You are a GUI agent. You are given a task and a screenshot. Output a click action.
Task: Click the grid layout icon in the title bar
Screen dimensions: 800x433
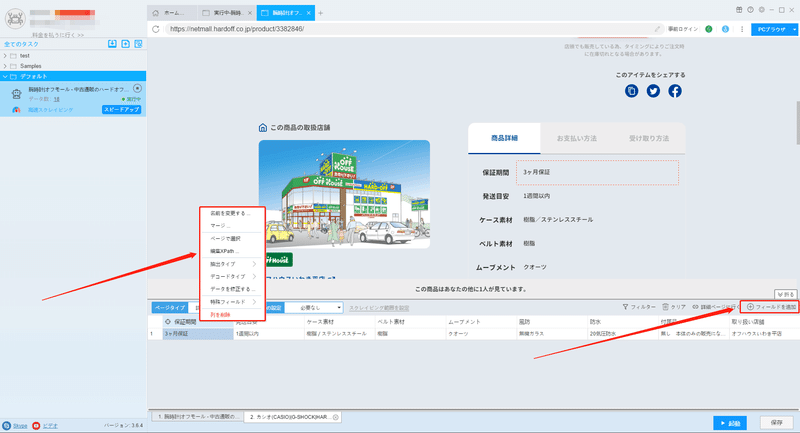[x=739, y=10]
